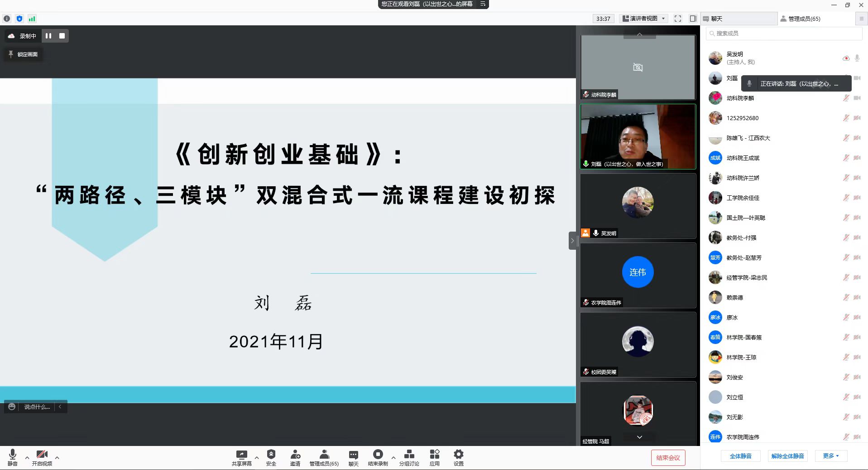Turn on video with 开启视频 button

pyautogui.click(x=42, y=455)
